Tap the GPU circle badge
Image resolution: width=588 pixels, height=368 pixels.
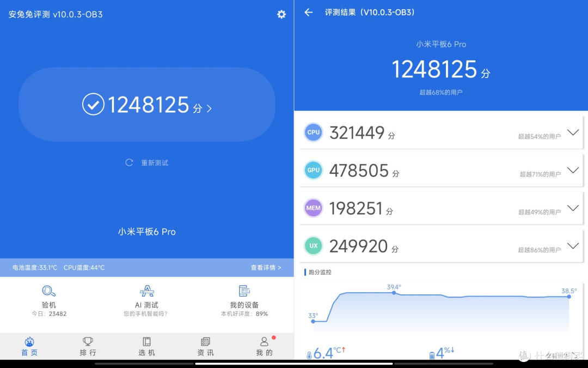pyautogui.click(x=313, y=170)
